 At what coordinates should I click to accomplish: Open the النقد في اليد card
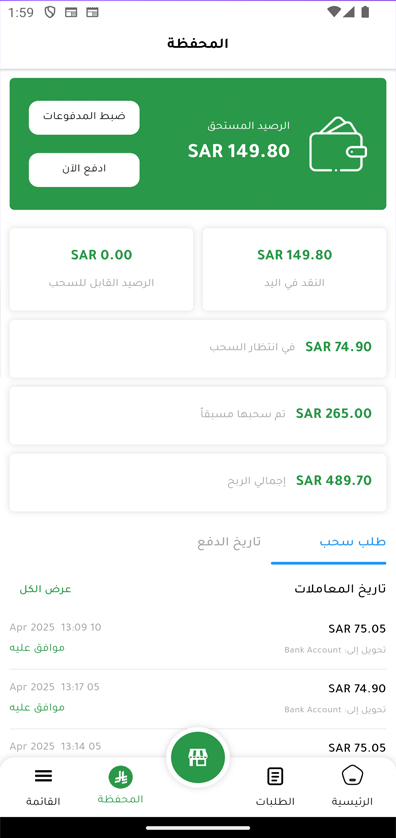[294, 269]
